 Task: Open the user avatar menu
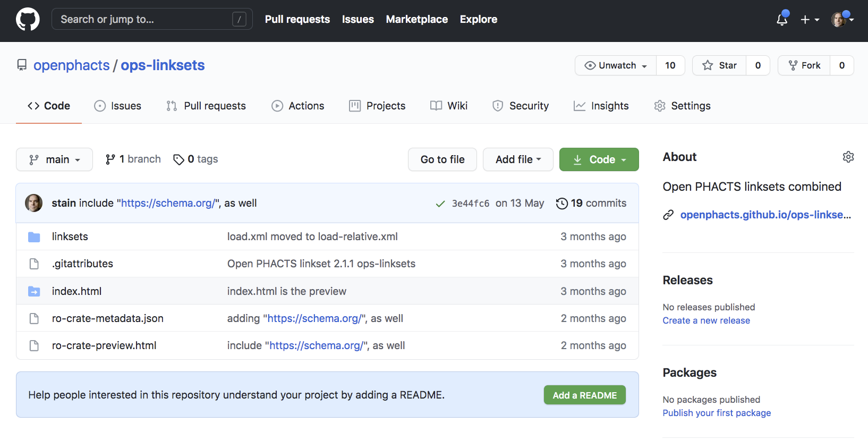pos(843,20)
